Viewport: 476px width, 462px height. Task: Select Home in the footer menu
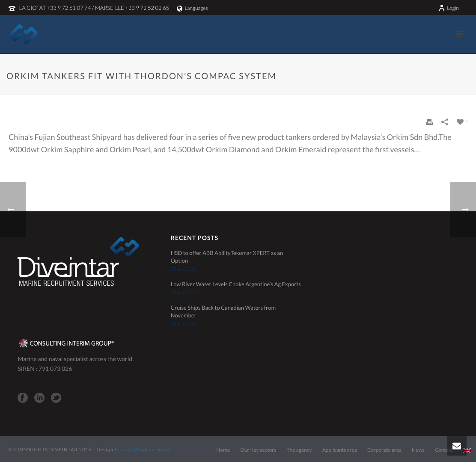pyautogui.click(x=223, y=450)
